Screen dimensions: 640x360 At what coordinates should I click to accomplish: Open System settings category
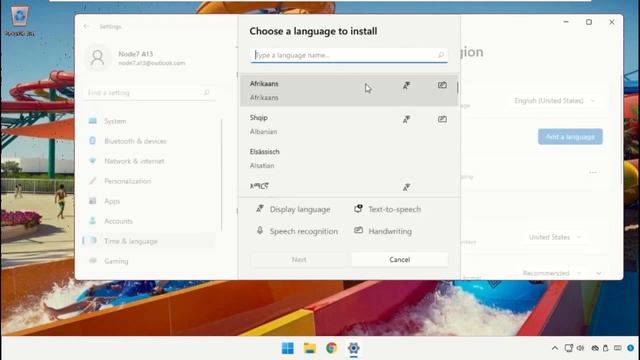(149, 121)
